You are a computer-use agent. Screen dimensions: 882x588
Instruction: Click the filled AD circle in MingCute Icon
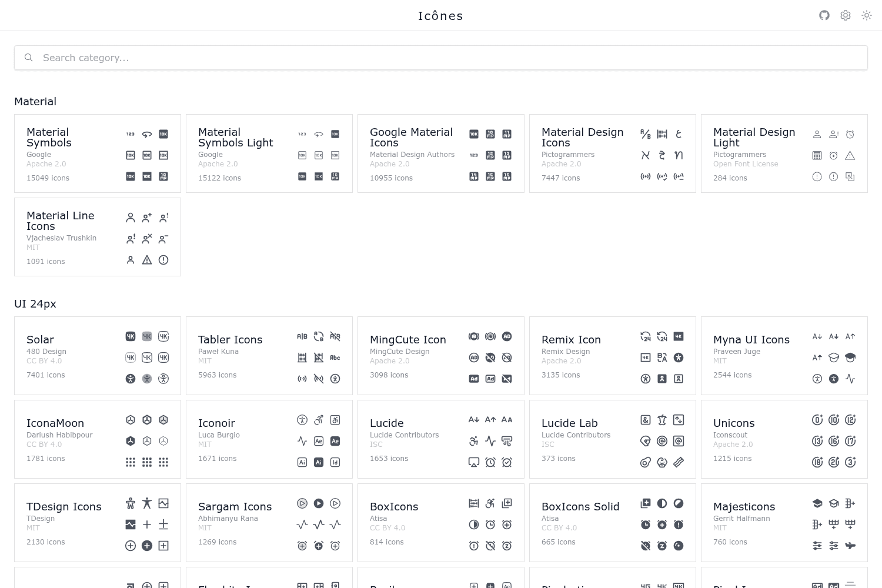pyautogui.click(x=507, y=336)
